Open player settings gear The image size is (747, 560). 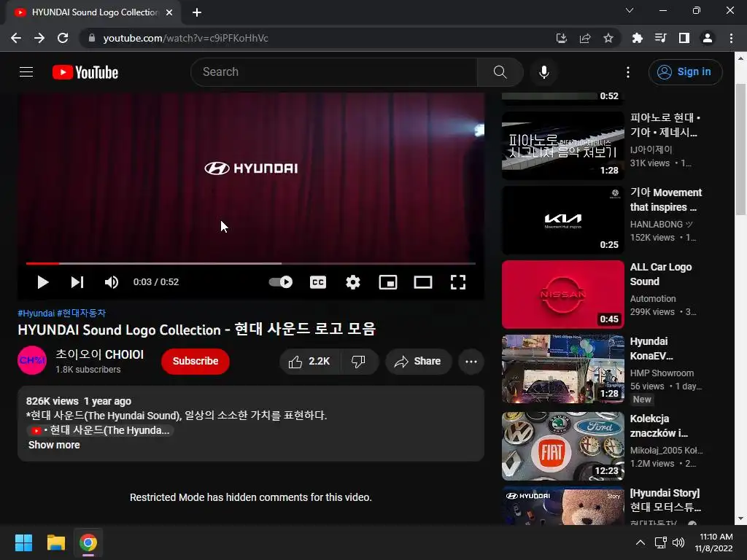click(353, 282)
